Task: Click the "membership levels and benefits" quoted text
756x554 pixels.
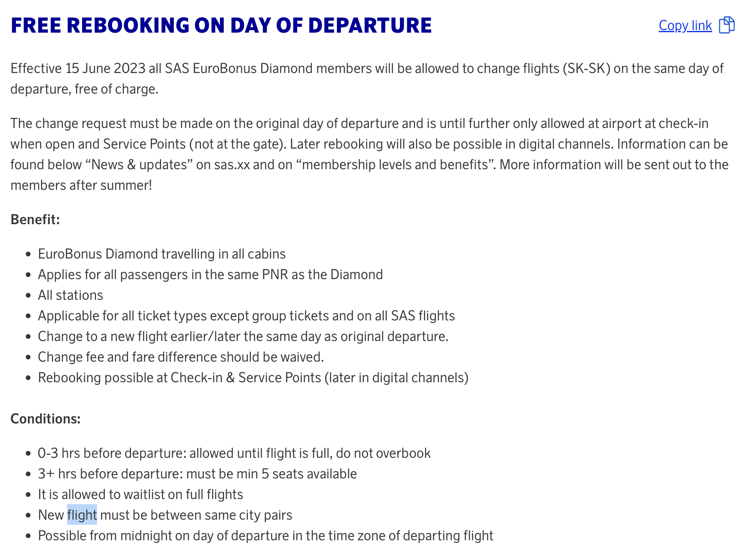Action: (x=395, y=165)
